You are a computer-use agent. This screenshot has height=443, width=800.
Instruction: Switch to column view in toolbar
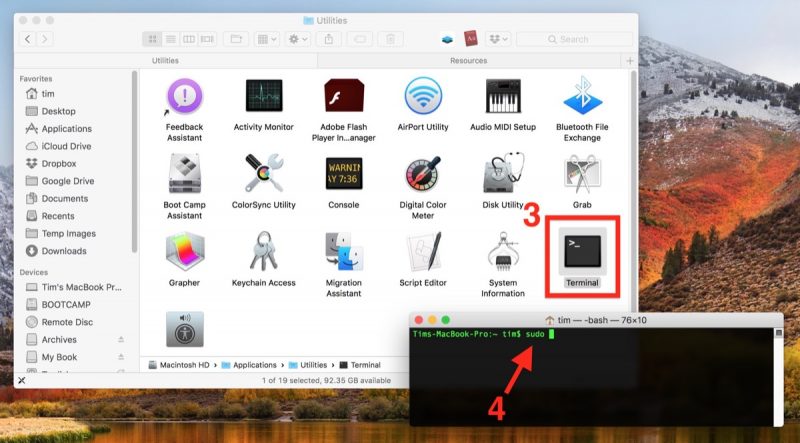click(189, 39)
